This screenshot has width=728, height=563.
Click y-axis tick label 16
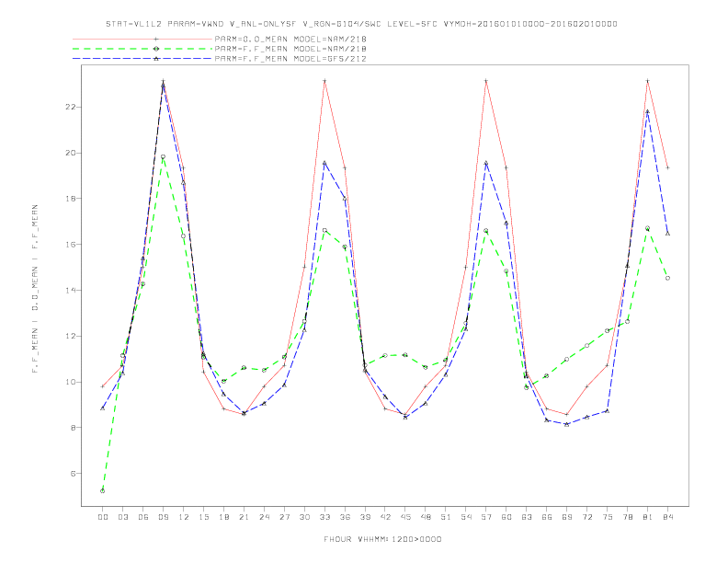[x=70, y=245]
